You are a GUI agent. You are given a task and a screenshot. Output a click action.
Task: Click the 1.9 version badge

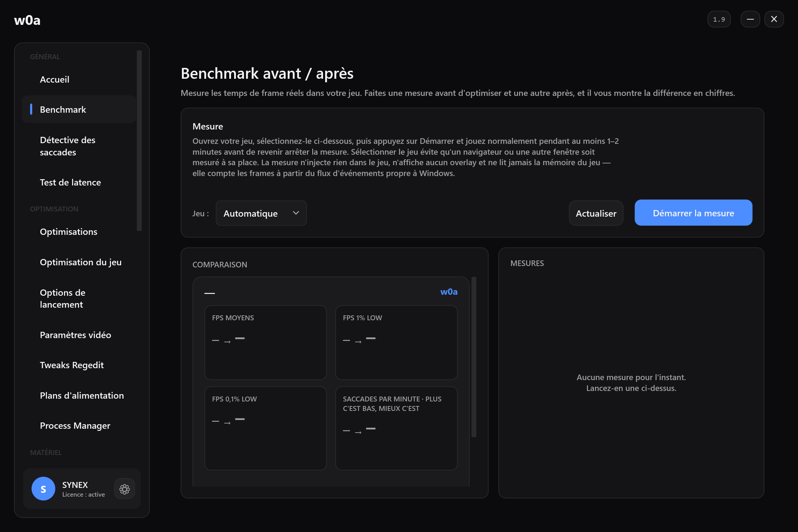[x=719, y=19]
